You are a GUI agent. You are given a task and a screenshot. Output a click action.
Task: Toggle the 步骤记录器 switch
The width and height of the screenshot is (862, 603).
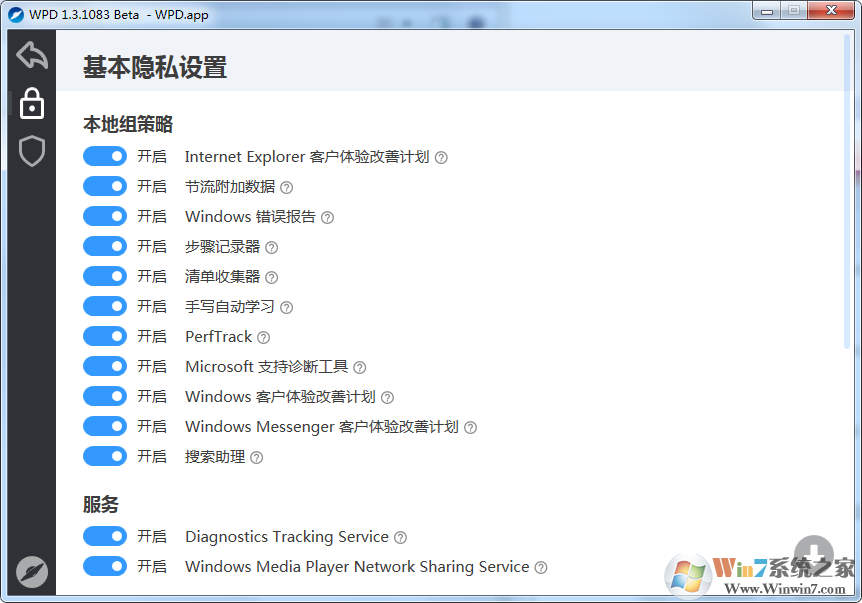click(105, 246)
